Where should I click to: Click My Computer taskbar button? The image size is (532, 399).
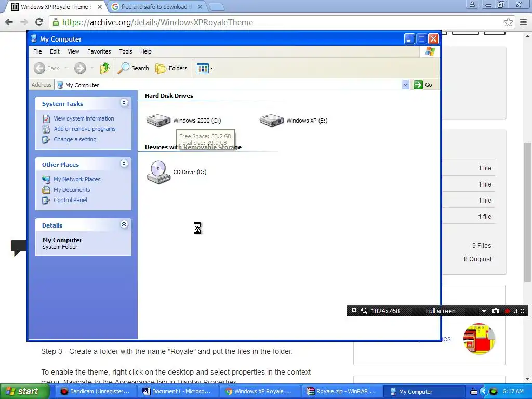click(424, 392)
